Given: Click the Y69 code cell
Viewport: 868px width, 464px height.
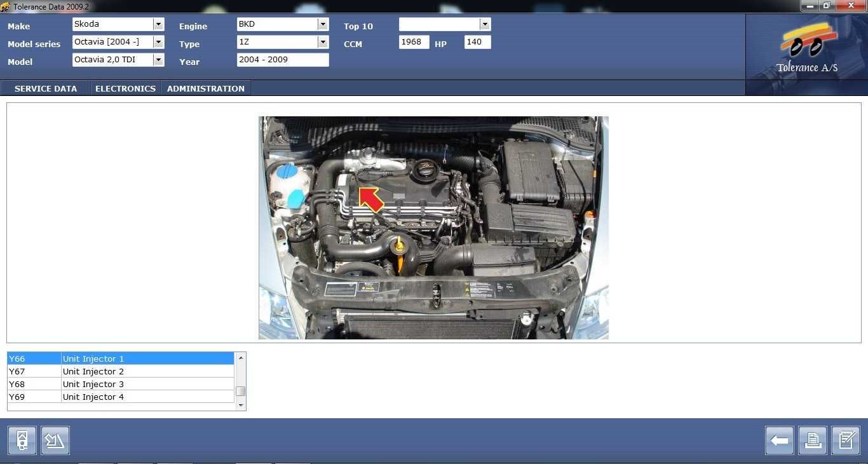Looking at the screenshot, I should tap(34, 397).
